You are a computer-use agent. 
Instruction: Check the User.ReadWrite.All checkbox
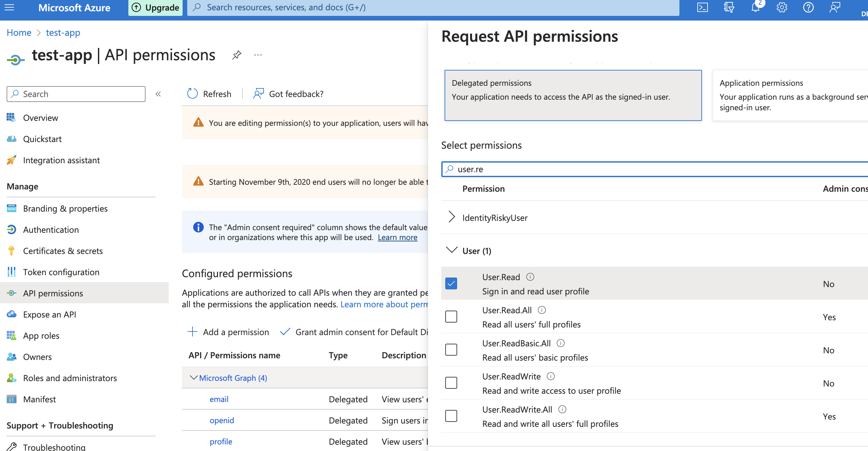451,416
